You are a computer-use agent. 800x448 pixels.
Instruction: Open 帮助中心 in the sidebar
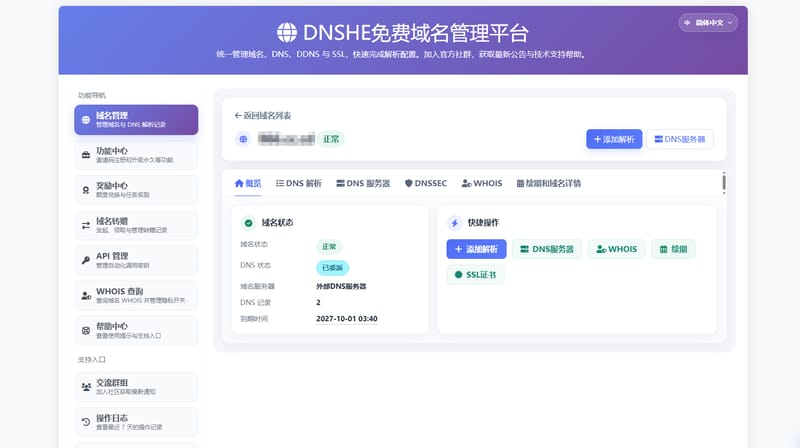136,331
